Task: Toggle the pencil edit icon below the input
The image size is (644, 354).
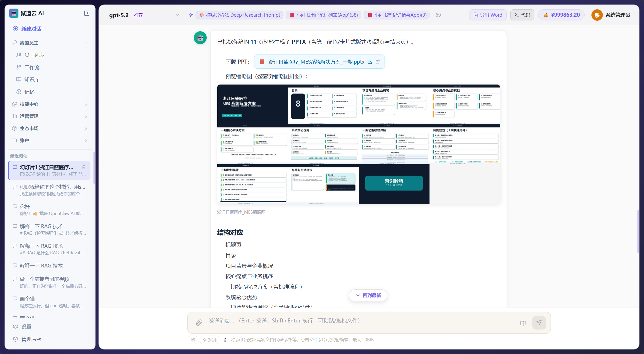Action: point(193,339)
